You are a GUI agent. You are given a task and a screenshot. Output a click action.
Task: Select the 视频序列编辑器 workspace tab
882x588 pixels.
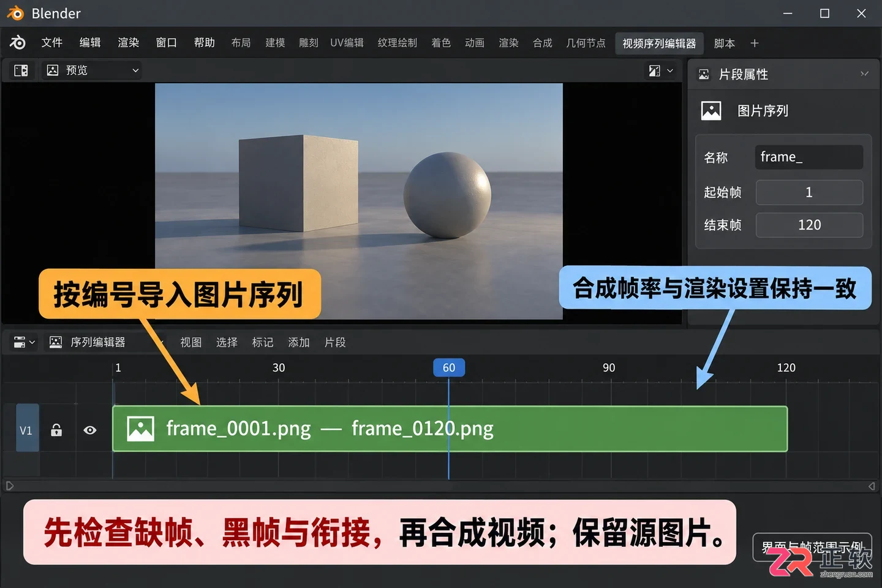tap(659, 43)
